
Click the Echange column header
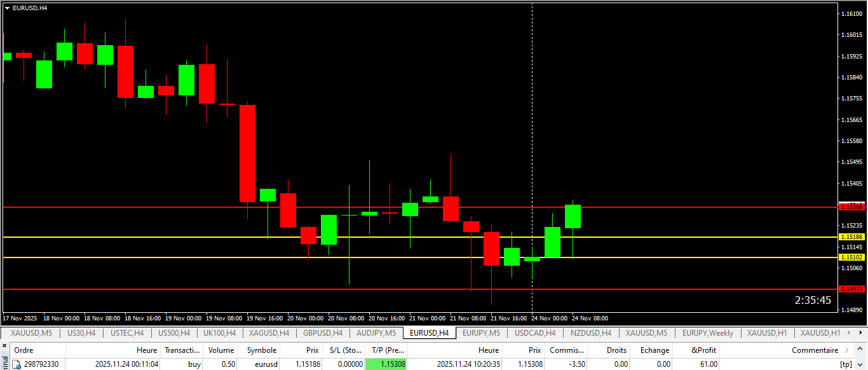pyautogui.click(x=652, y=350)
